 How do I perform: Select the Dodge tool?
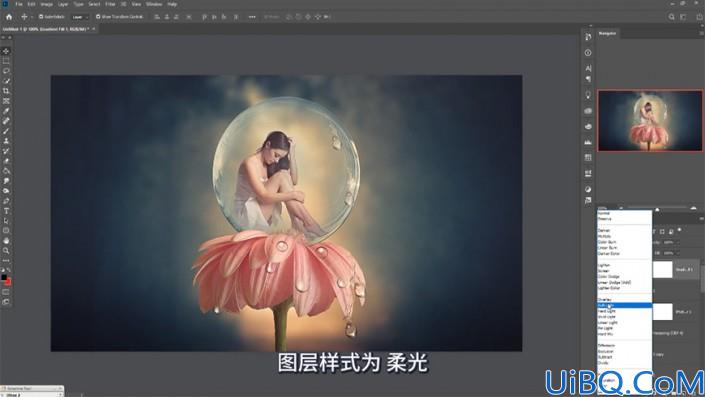pyautogui.click(x=6, y=191)
